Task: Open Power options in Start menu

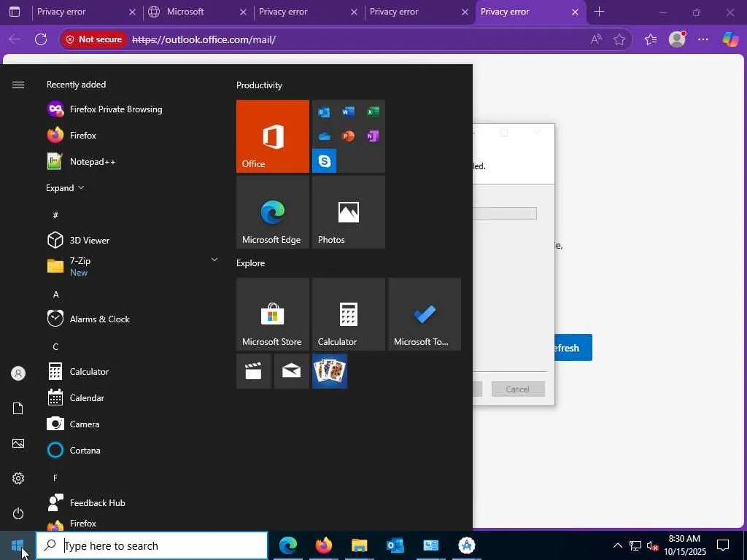Action: (x=18, y=513)
